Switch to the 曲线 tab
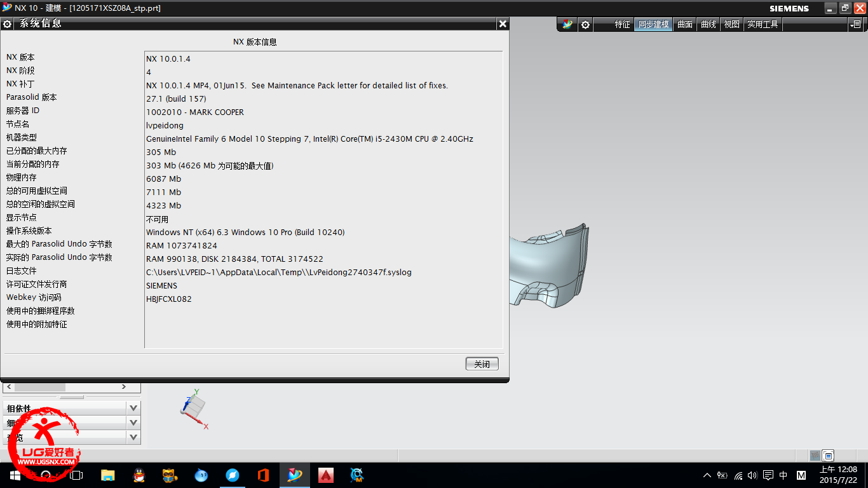Image resolution: width=868 pixels, height=488 pixels. pyautogui.click(x=709, y=24)
